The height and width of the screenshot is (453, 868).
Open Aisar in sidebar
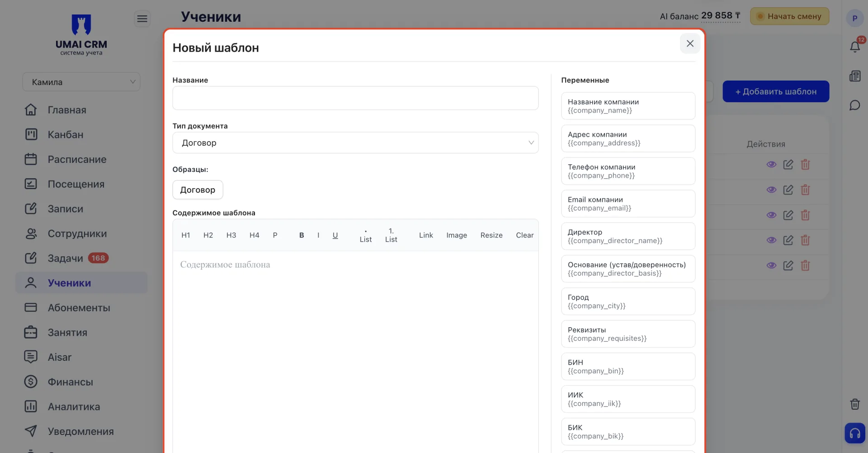[81, 357]
